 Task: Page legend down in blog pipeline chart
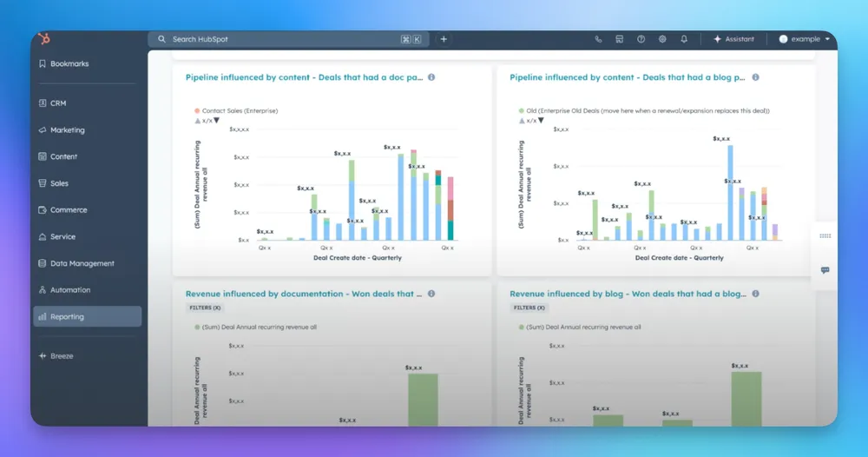coord(541,121)
